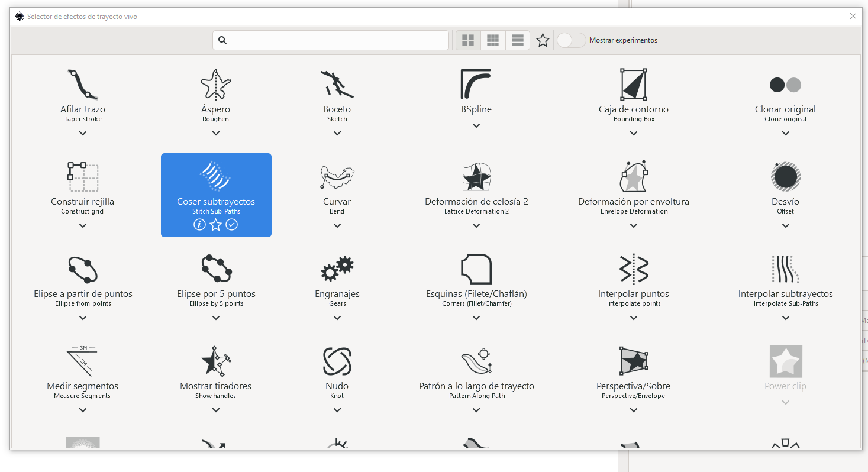Pick the Sketch (Boceto) effect icon
This screenshot has width=868, height=472.
tap(337, 84)
